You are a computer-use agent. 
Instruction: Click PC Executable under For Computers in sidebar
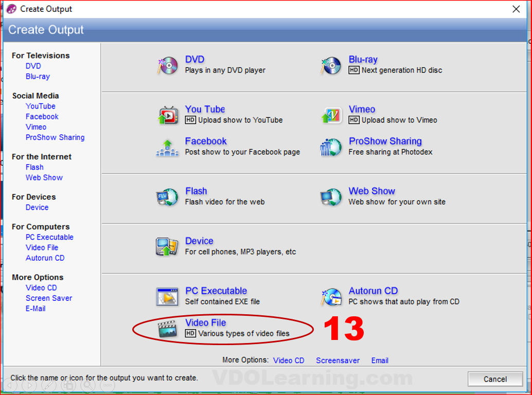point(49,237)
